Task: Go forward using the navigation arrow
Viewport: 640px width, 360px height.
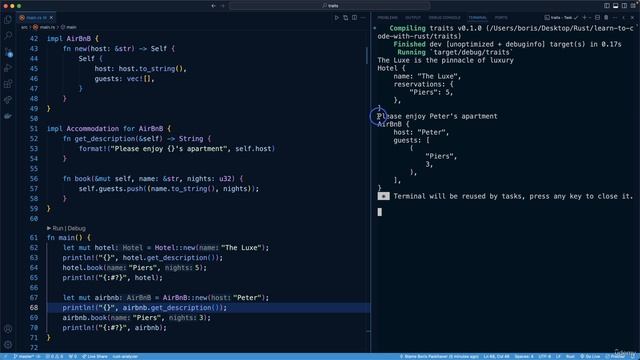Action: pos(223,6)
